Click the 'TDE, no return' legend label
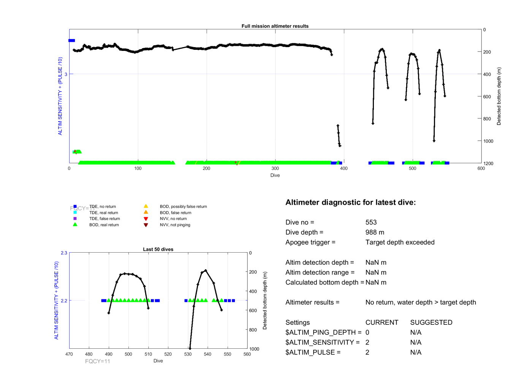 [103, 207]
